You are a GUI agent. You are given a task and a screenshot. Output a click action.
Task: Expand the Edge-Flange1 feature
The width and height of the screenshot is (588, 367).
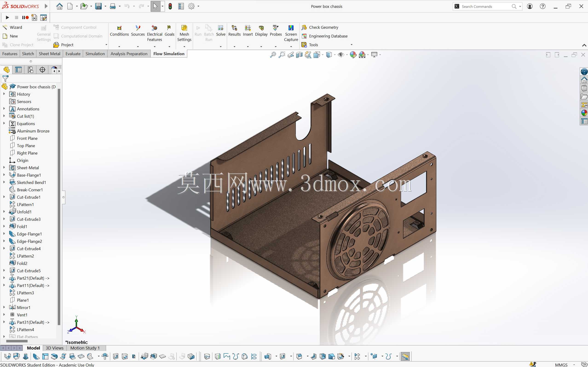4,234
